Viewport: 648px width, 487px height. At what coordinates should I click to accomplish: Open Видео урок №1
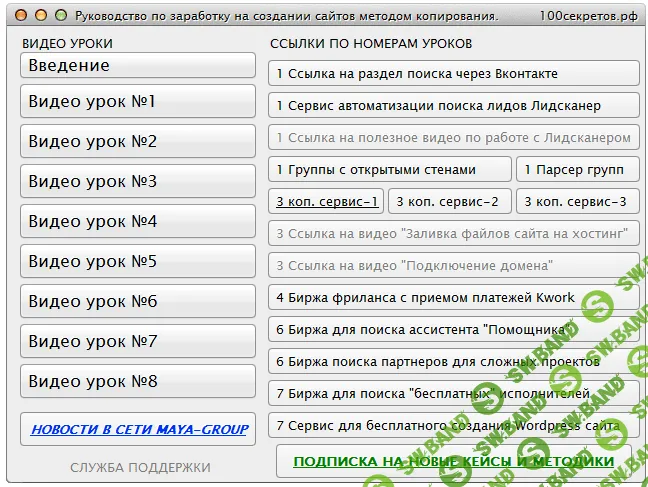click(138, 102)
